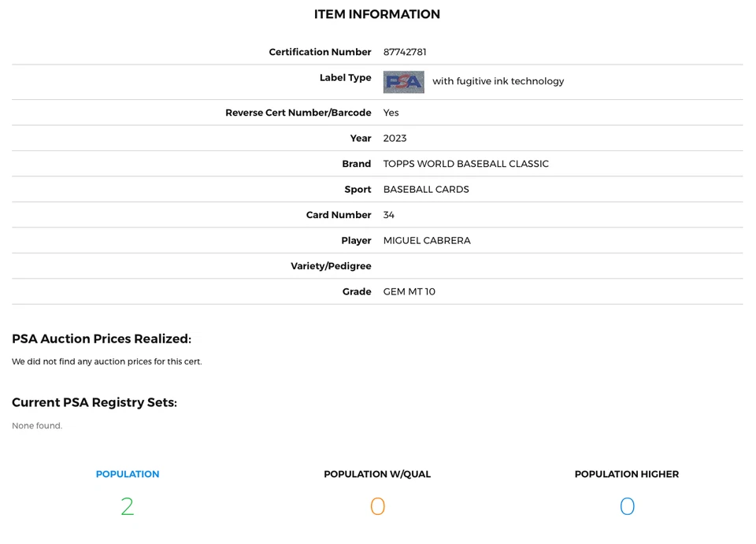This screenshot has height=544, width=756.
Task: Click the 'Current PSA Registry Sets:' heading
Action: pos(94,402)
